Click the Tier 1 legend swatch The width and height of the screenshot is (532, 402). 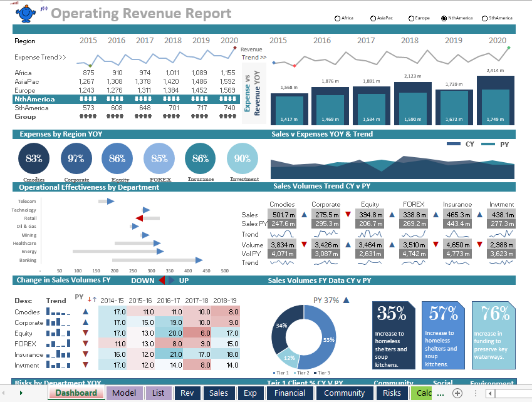274,373
